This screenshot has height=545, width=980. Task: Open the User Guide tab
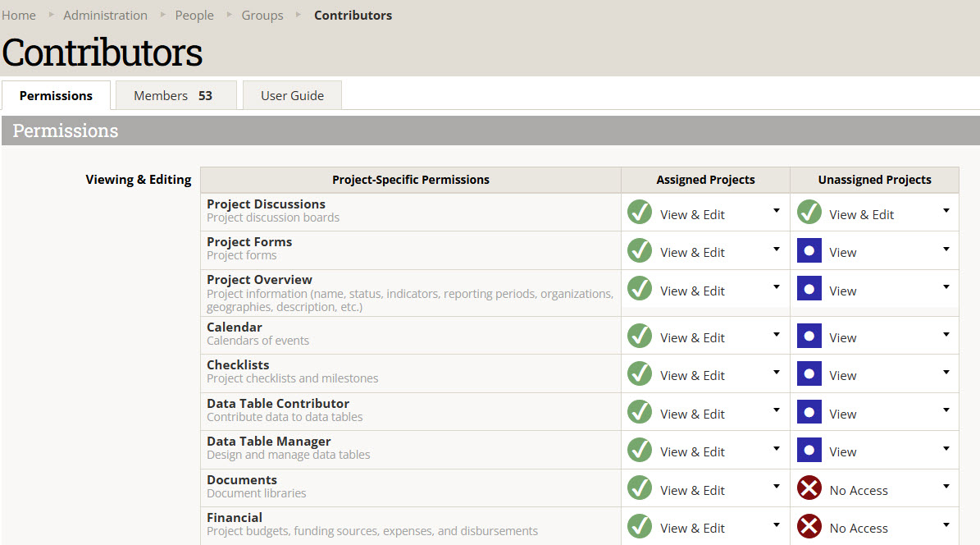pos(292,95)
